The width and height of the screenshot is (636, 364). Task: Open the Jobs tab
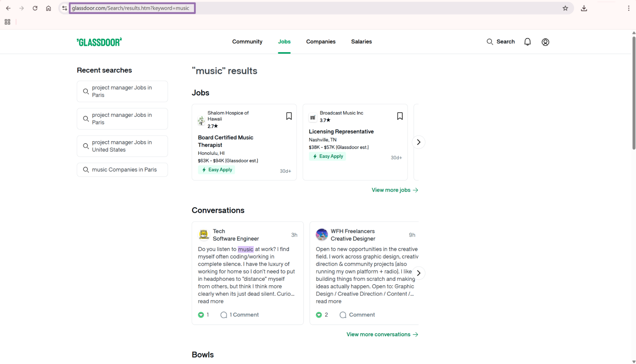(284, 42)
